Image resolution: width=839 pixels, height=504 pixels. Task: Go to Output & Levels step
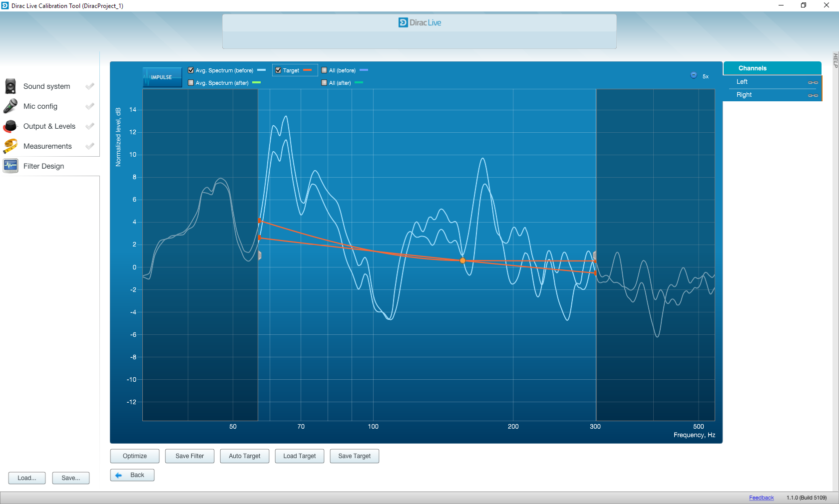click(49, 126)
